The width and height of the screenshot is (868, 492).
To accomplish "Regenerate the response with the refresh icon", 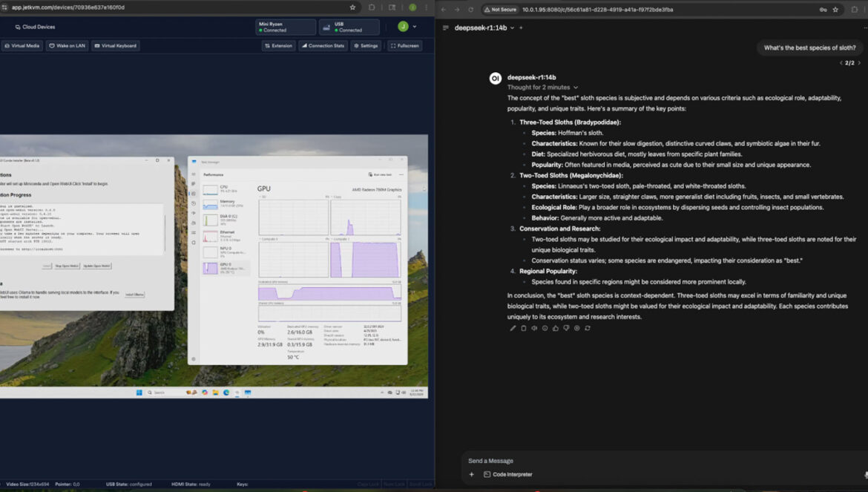I will click(588, 328).
